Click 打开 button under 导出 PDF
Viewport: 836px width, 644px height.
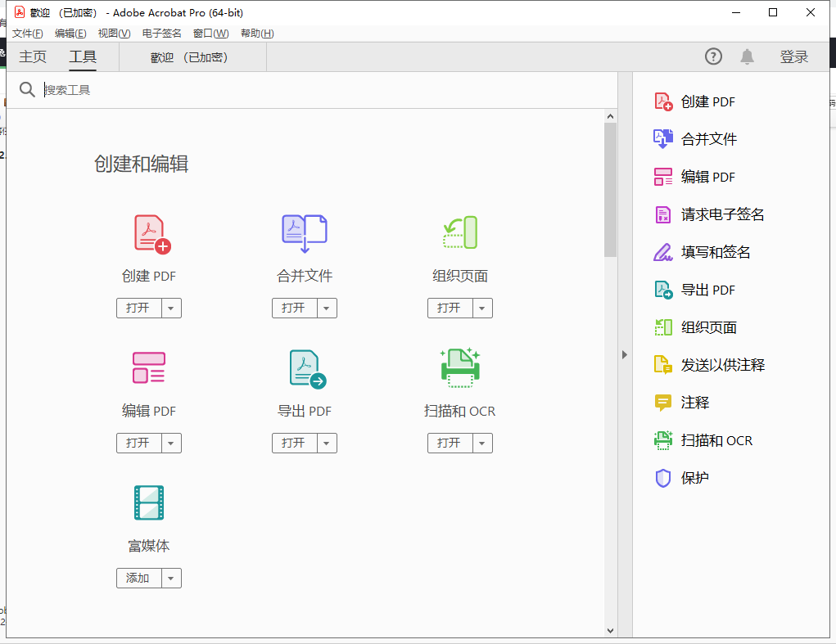294,444
